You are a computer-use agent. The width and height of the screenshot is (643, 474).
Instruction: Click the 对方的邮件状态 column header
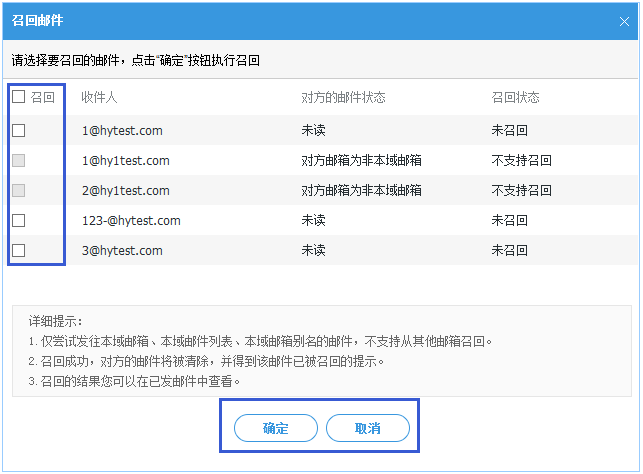point(343,98)
